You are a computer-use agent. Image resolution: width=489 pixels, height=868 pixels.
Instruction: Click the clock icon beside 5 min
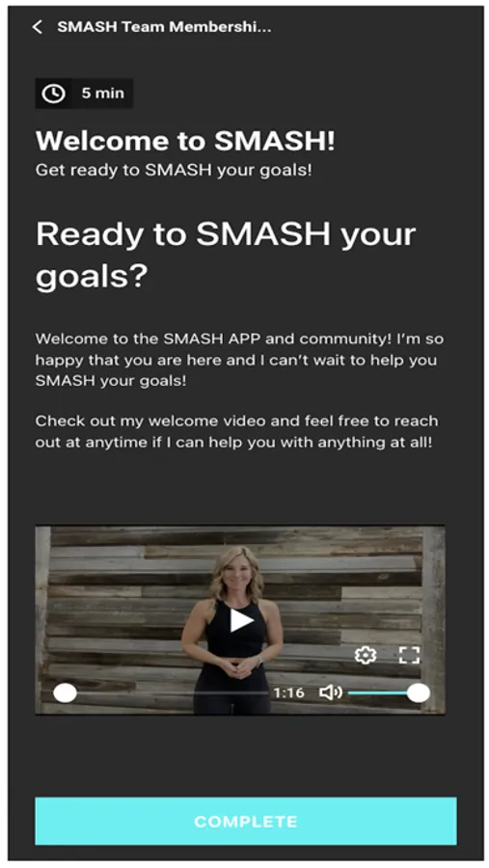[54, 94]
